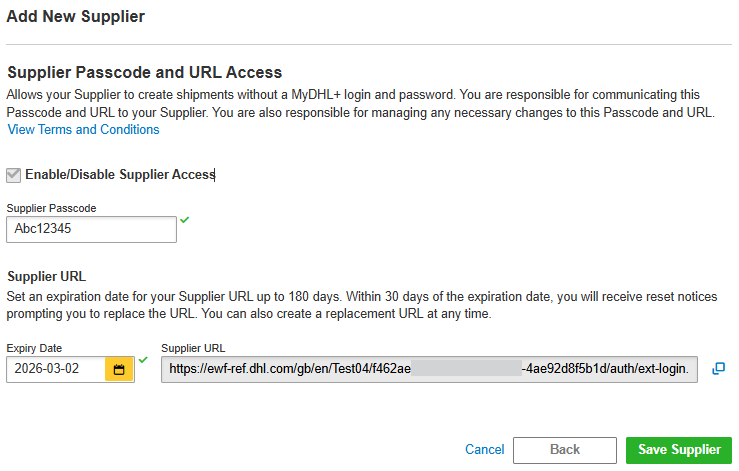The width and height of the screenshot is (739, 471).
Task: Click the Supplier Passcode and URL Access heading
Action: [x=145, y=73]
